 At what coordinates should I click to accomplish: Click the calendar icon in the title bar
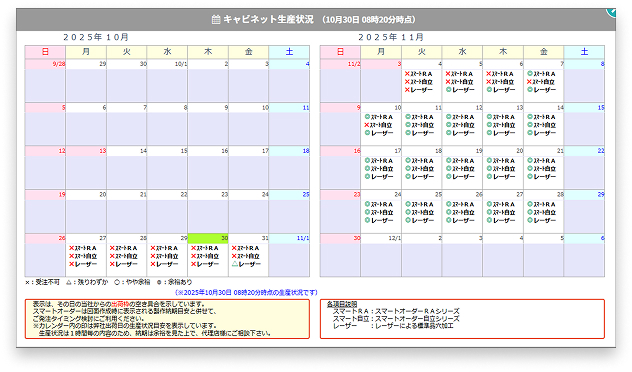pyautogui.click(x=216, y=19)
